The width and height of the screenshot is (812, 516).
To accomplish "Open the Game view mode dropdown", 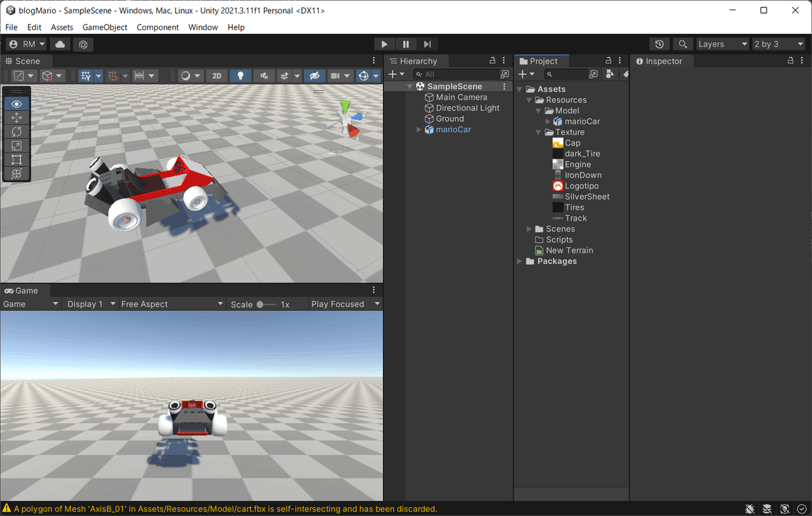I will 30,304.
